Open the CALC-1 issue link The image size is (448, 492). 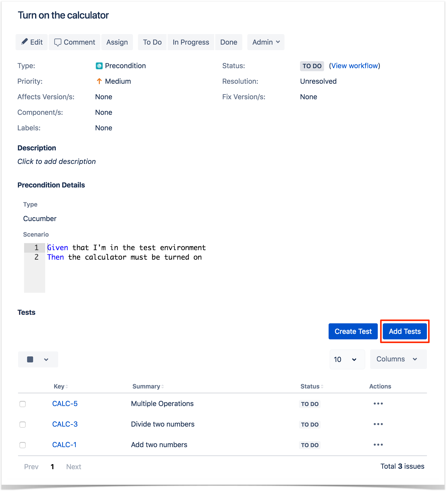[x=64, y=445]
